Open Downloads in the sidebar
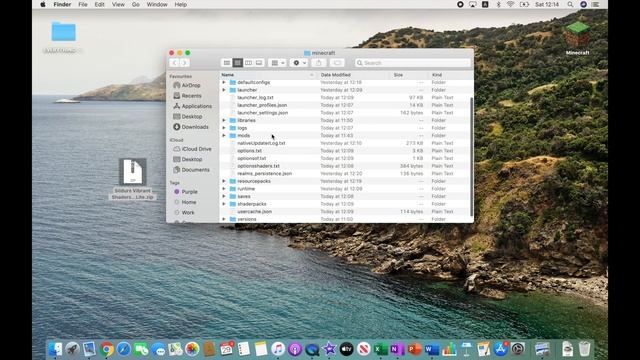 pos(191,127)
